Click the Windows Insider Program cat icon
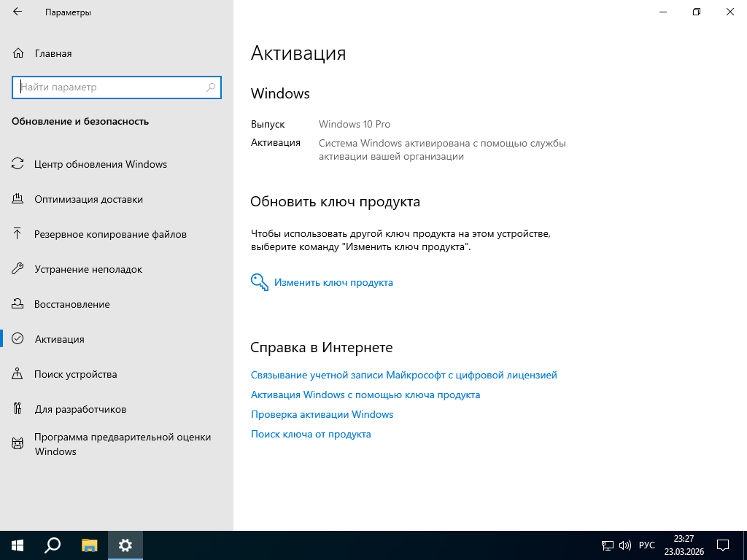This screenshot has width=747, height=560. [x=18, y=443]
